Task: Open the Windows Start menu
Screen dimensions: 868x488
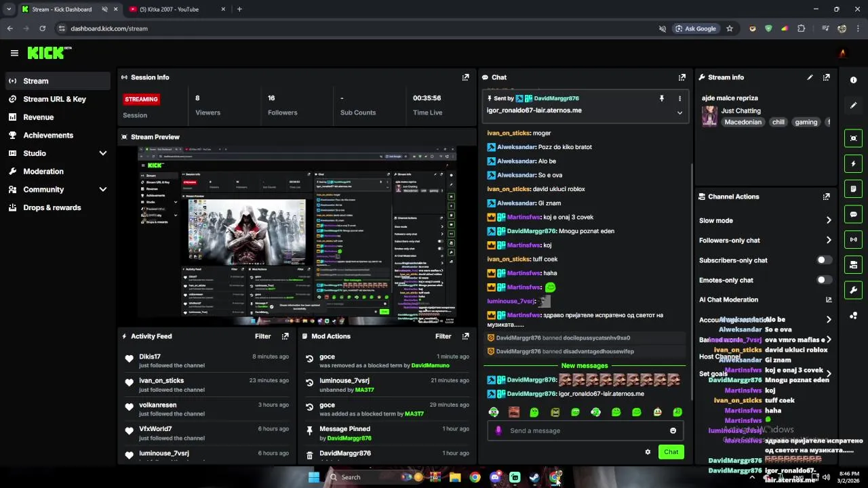Action: coord(313,477)
